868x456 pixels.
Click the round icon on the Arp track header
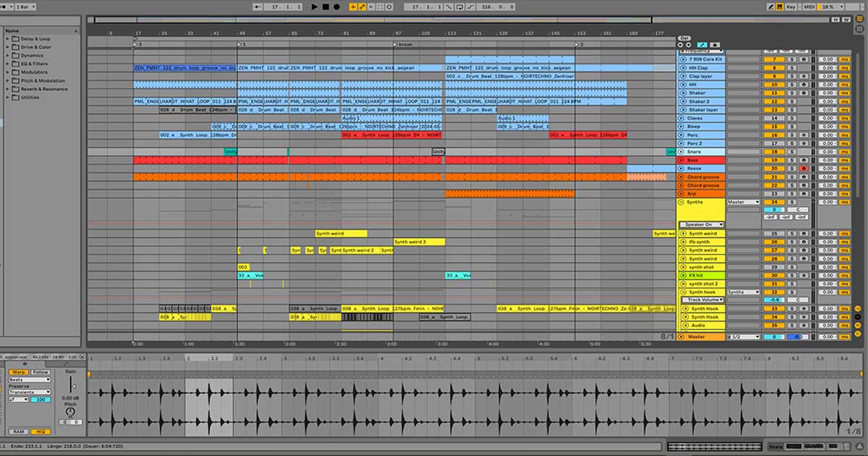pos(681,194)
